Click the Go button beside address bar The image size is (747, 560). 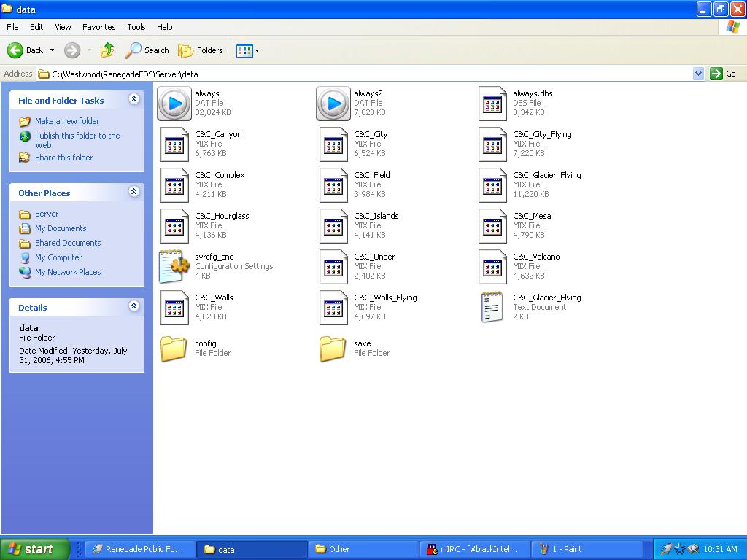[724, 74]
